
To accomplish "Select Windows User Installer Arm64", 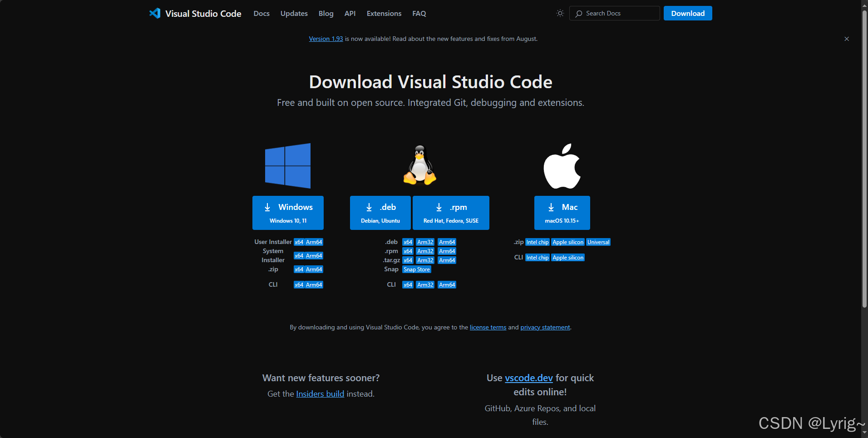I will click(314, 242).
